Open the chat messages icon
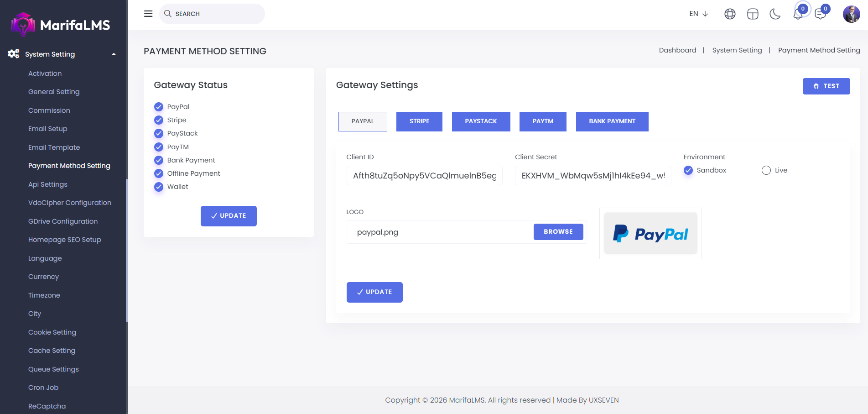Viewport: 868px width, 414px height. pyautogui.click(x=820, y=14)
